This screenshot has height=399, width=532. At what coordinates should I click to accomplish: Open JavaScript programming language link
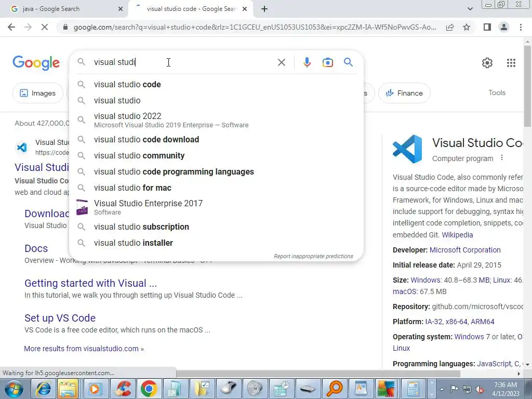pos(495,364)
